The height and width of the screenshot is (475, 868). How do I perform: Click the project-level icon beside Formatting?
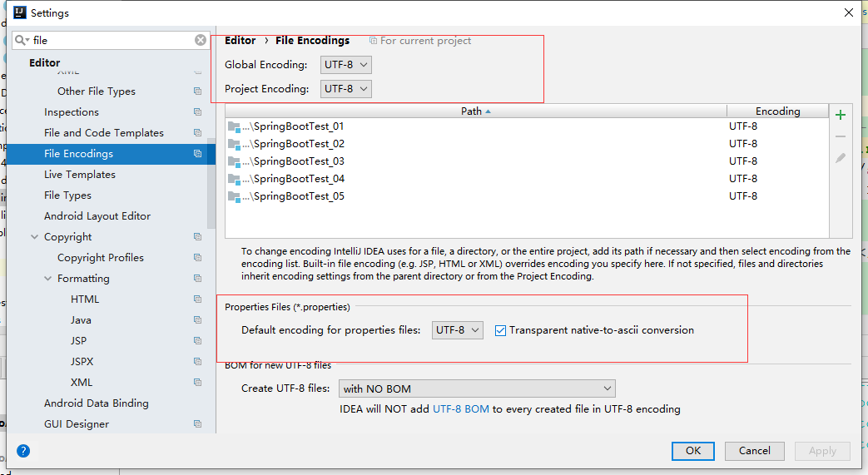point(197,278)
